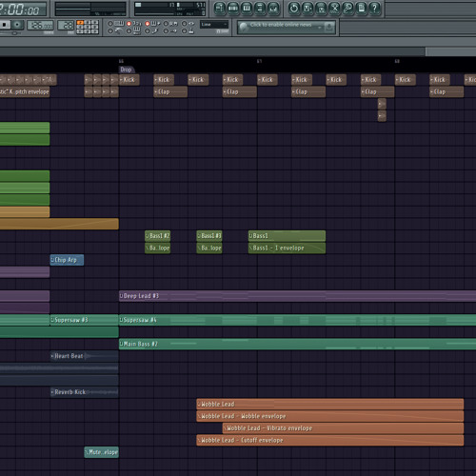Click the circular-arrow undo history icon
Screen dimensions: 476x476
294,9
